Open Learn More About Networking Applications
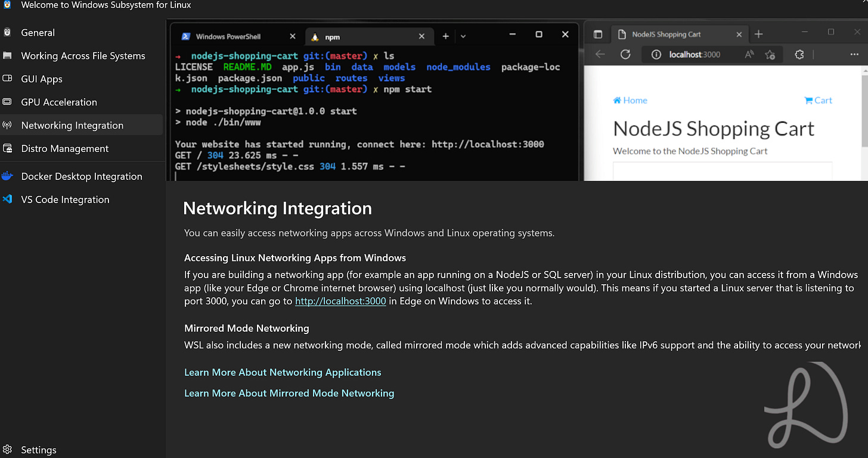Viewport: 868px width, 458px height. [283, 372]
